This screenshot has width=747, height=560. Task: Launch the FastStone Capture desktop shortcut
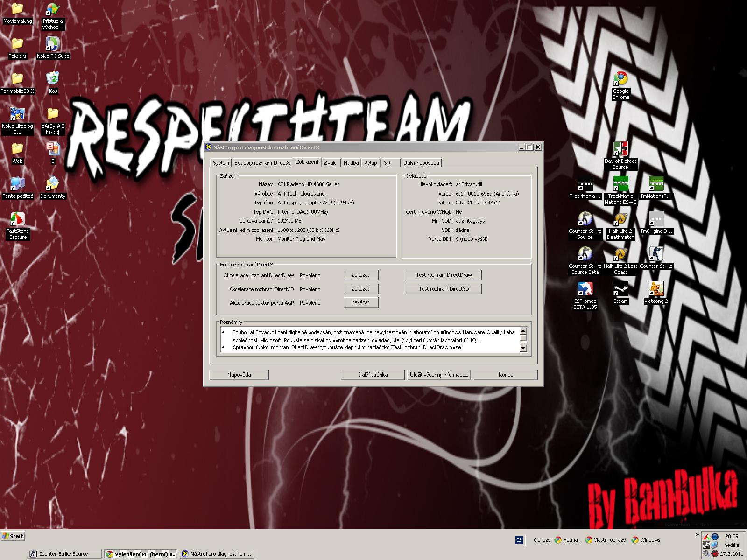(x=17, y=226)
